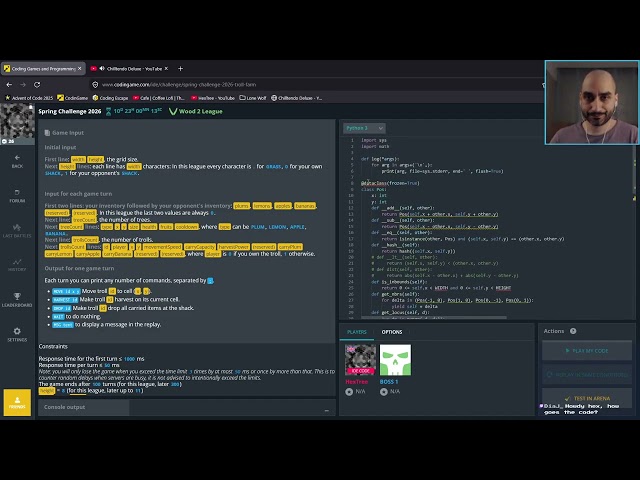Switch to Coding Games and Programming tab

point(43,69)
